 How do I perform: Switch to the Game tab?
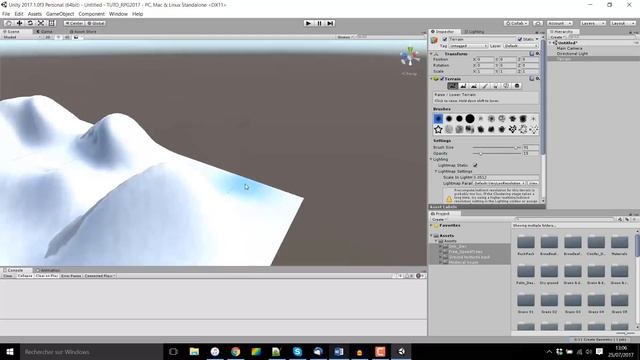click(x=45, y=31)
